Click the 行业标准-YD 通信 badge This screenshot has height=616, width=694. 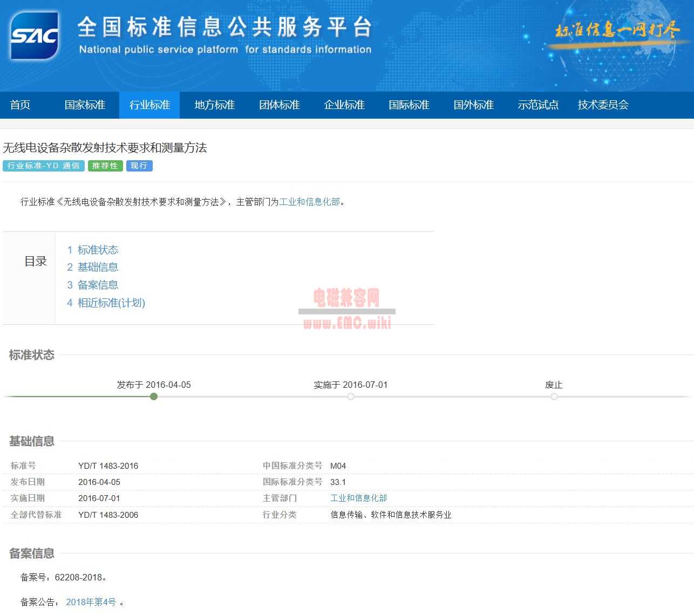pyautogui.click(x=45, y=166)
